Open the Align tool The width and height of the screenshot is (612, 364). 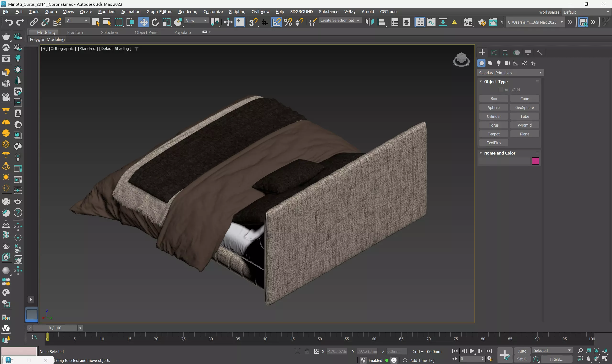[381, 22]
